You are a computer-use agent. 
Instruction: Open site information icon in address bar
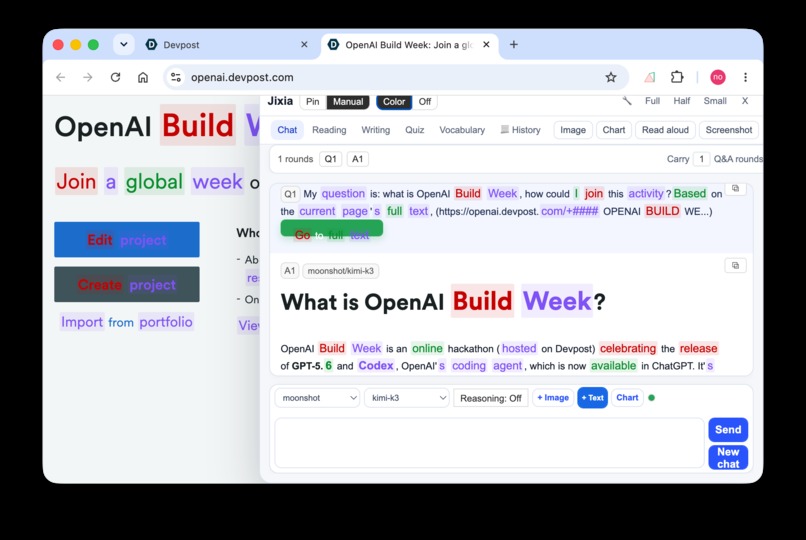point(176,77)
